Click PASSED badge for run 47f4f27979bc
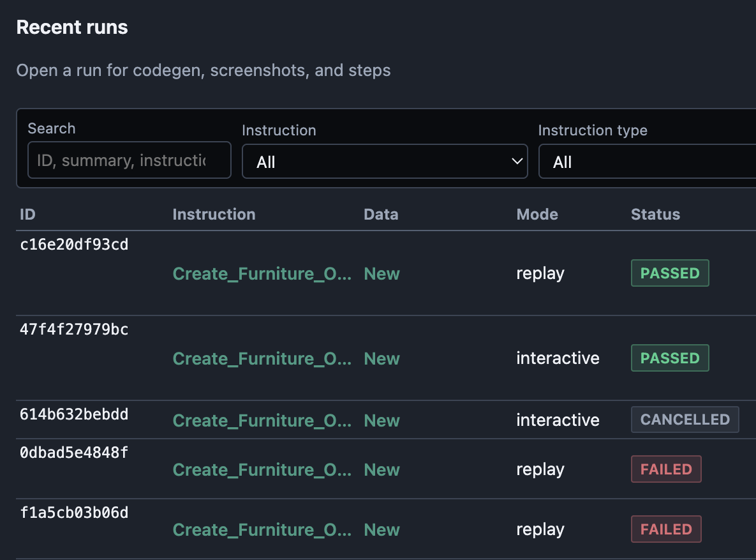This screenshot has width=756, height=560. coord(670,358)
